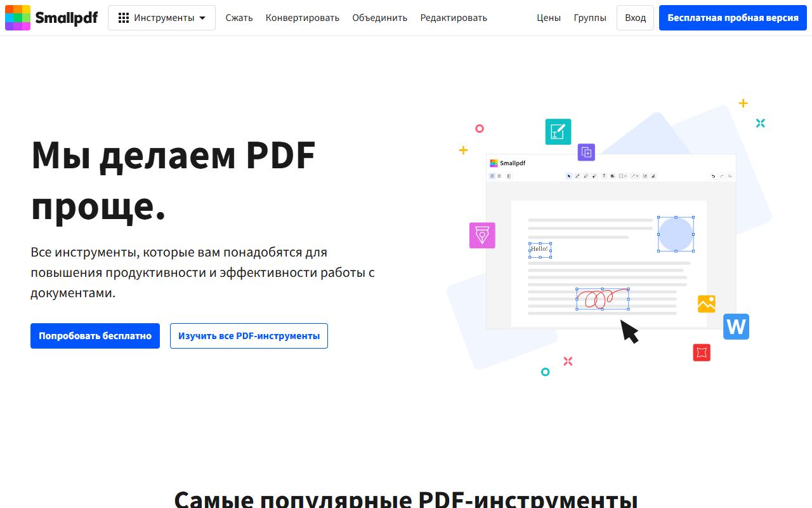This screenshot has width=812, height=508.
Task: Click the Вход login button
Action: point(635,18)
